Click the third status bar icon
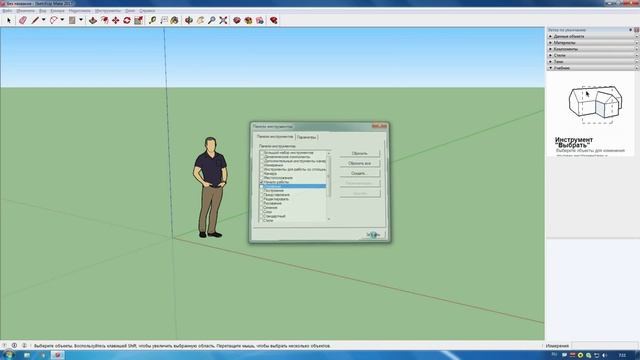The width and height of the screenshot is (640, 360). [24, 345]
